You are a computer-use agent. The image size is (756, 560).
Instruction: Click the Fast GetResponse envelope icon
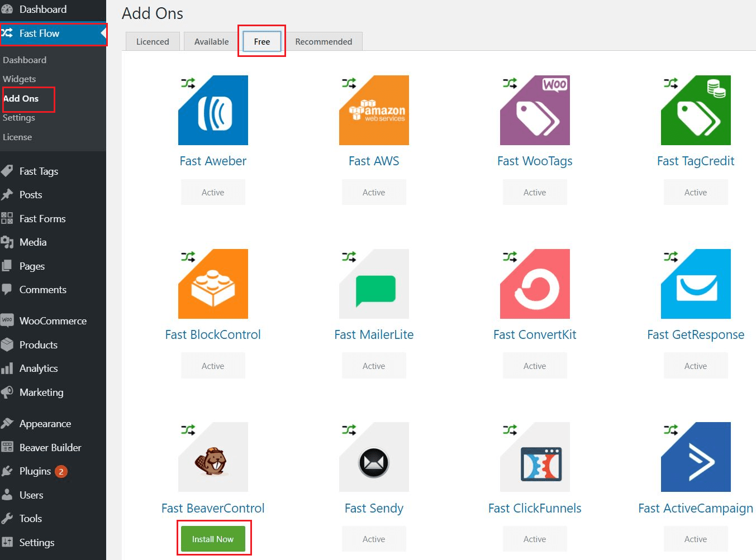click(696, 284)
